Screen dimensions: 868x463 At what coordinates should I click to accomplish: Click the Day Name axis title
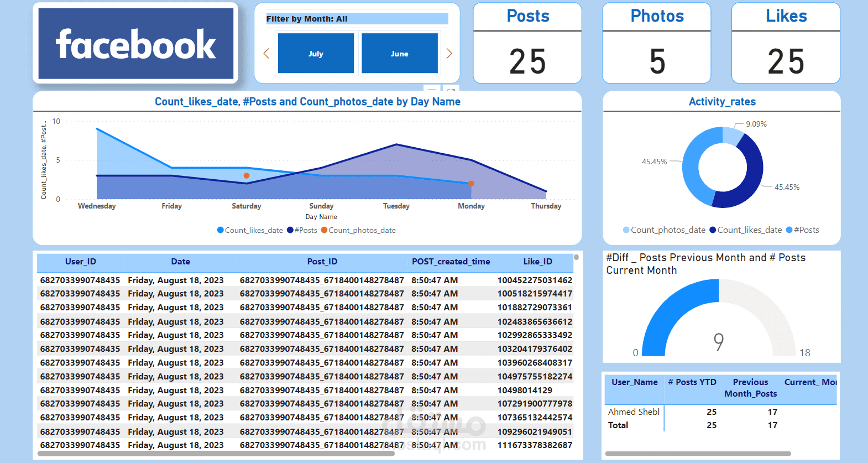[321, 217]
